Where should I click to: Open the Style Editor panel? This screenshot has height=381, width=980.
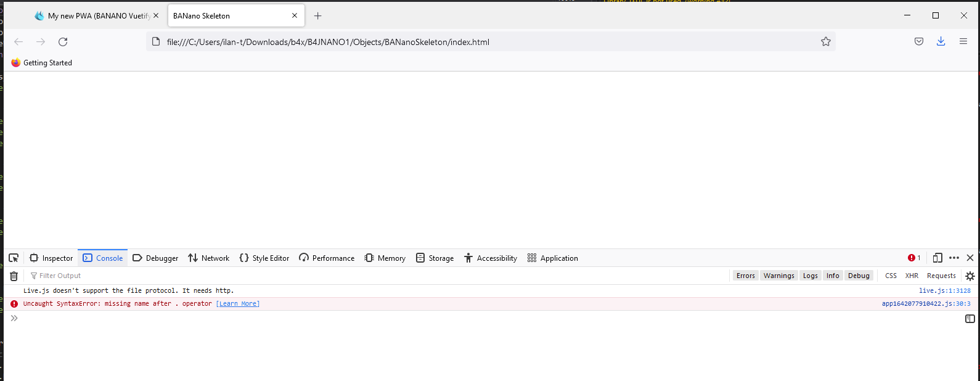click(x=264, y=258)
